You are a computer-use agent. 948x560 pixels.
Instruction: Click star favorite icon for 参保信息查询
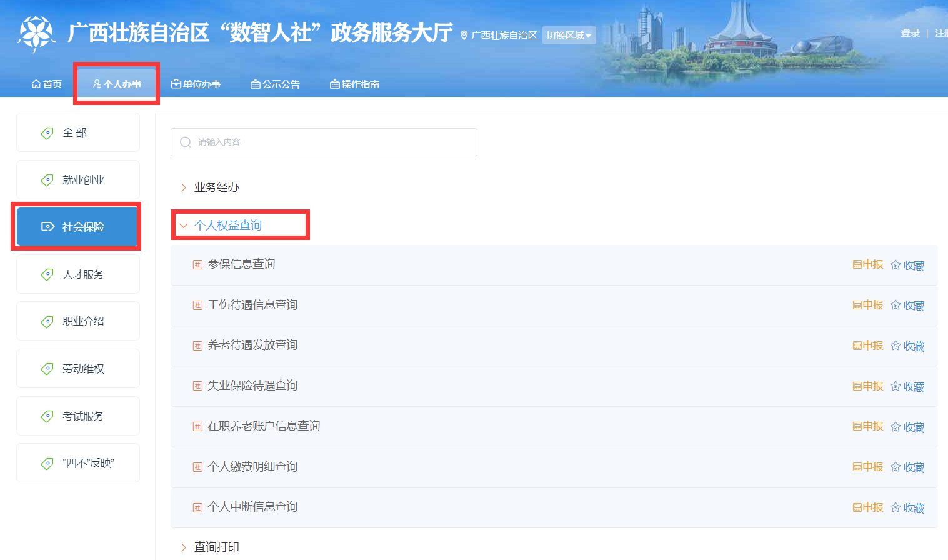[x=895, y=265]
